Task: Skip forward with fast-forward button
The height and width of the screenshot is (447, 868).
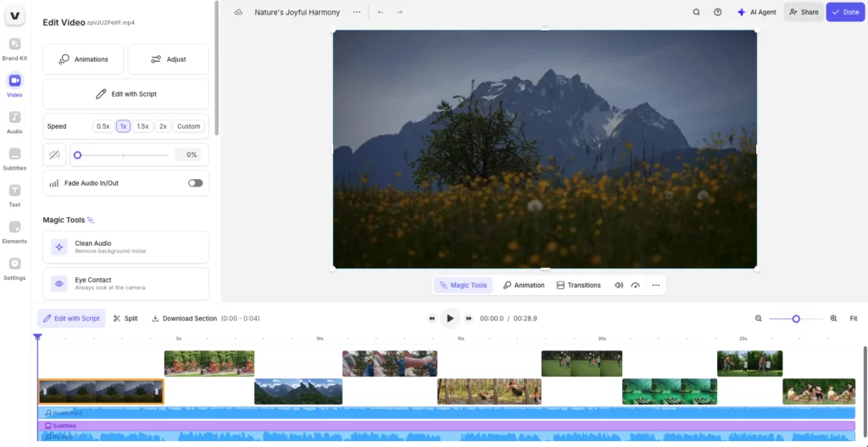Action: tap(469, 318)
